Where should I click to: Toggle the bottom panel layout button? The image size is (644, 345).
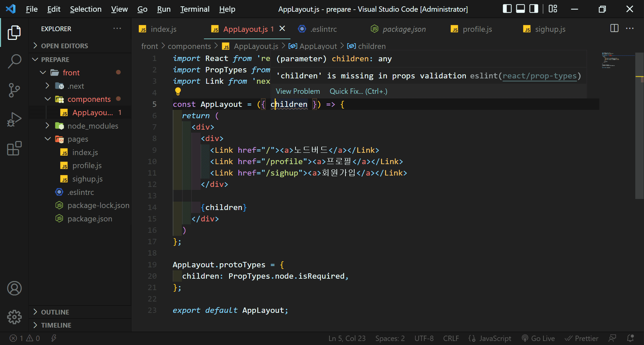520,9
